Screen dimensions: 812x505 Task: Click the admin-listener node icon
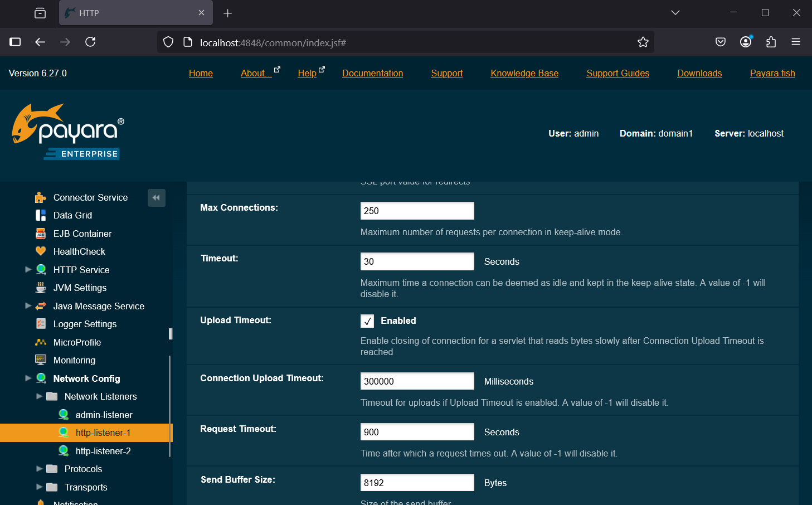[64, 415]
